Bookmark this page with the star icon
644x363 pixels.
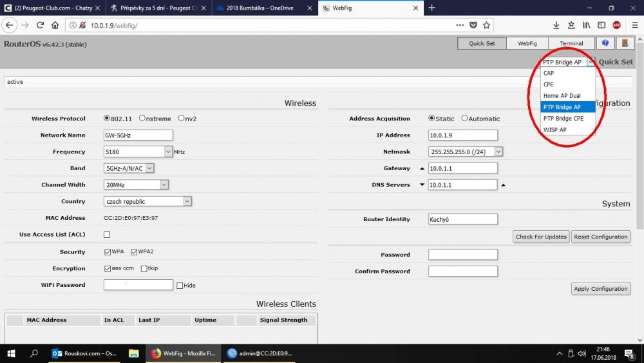(x=487, y=25)
